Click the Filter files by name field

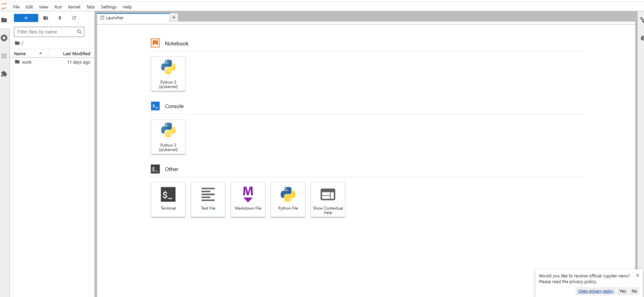pyautogui.click(x=49, y=31)
